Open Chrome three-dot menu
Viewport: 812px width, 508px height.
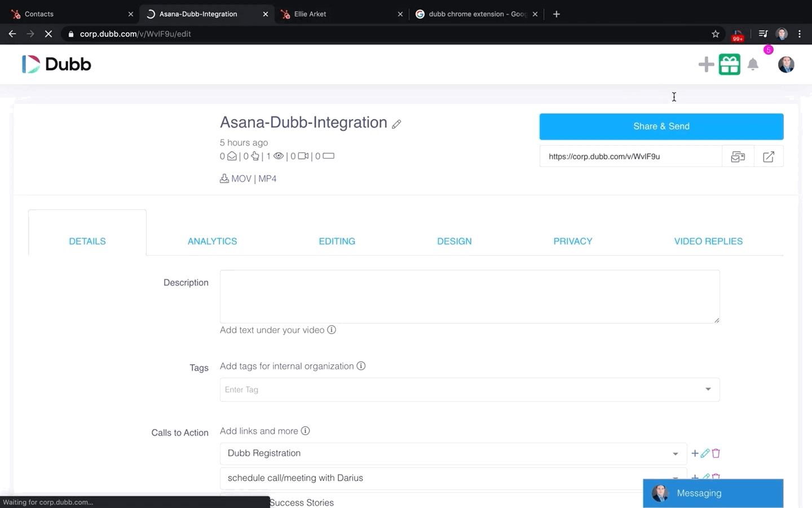tap(800, 34)
